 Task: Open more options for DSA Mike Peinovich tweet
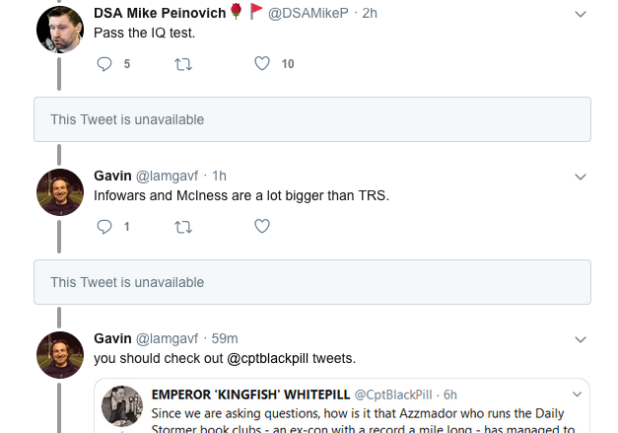[580, 14]
